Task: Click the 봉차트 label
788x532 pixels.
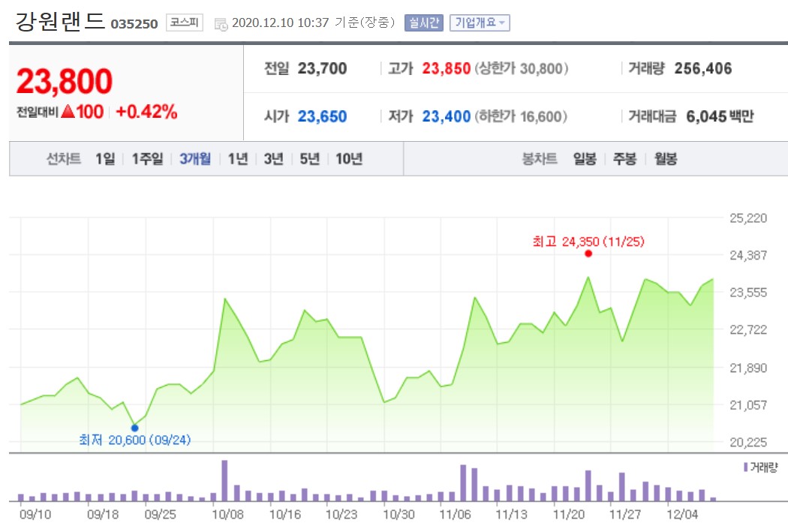Action: 540,159
